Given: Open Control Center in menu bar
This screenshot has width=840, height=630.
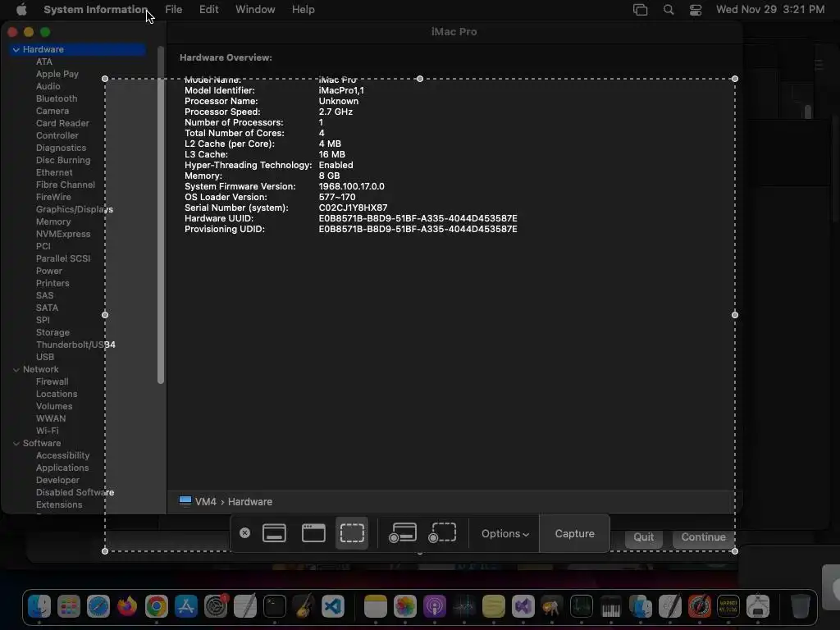Looking at the screenshot, I should click(696, 10).
